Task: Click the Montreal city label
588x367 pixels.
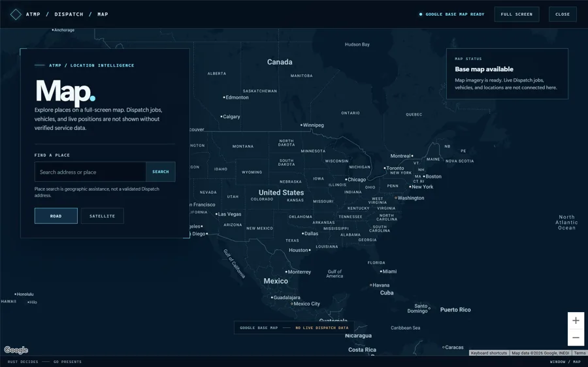Action: tap(402, 156)
